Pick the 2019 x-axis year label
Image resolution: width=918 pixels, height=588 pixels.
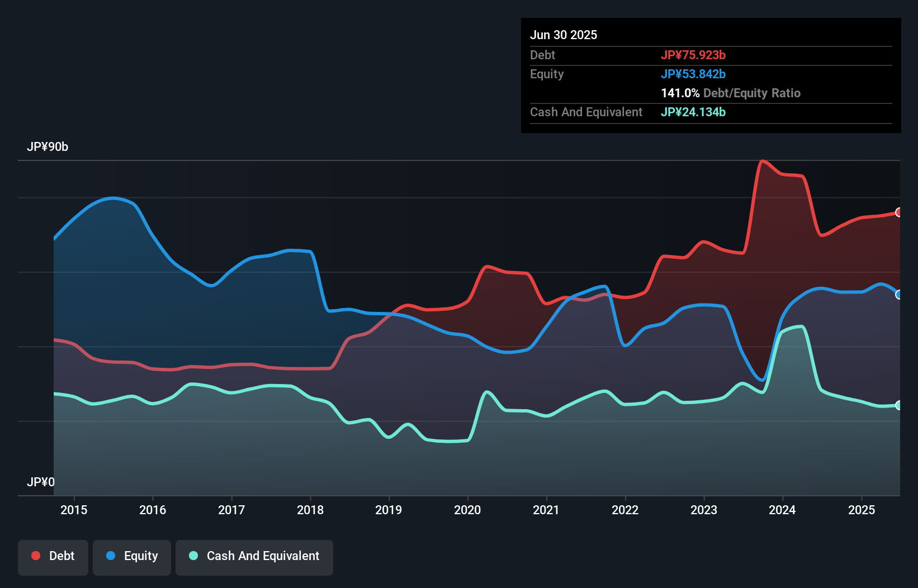point(389,510)
